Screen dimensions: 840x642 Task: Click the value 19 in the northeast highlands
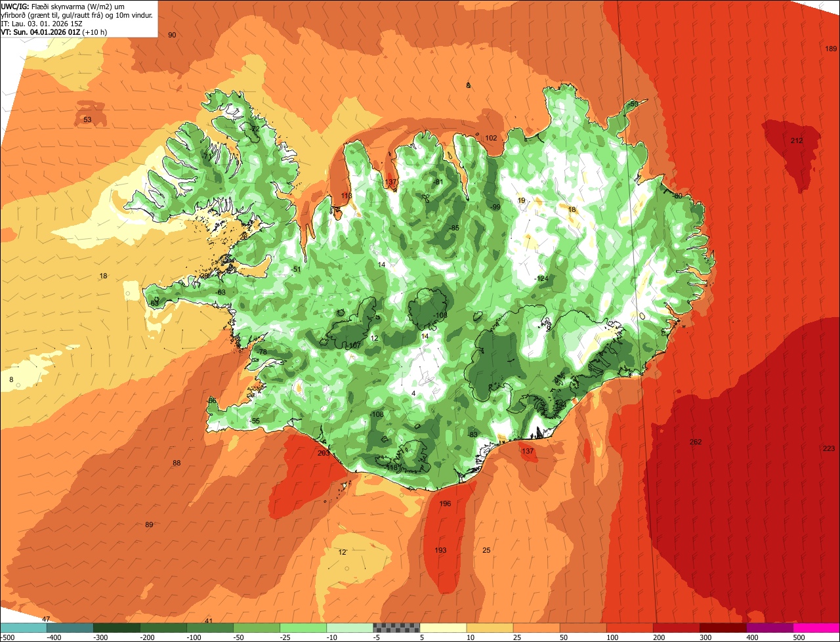[522, 200]
